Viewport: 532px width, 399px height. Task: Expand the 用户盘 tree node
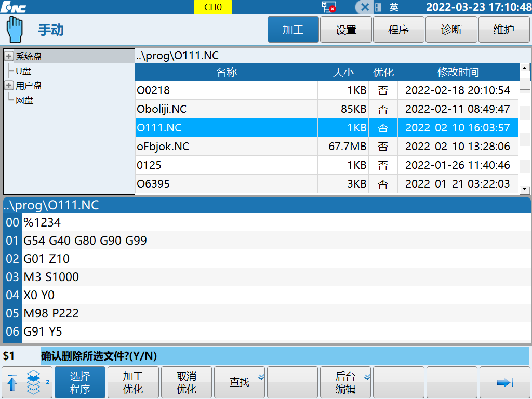tap(9, 86)
